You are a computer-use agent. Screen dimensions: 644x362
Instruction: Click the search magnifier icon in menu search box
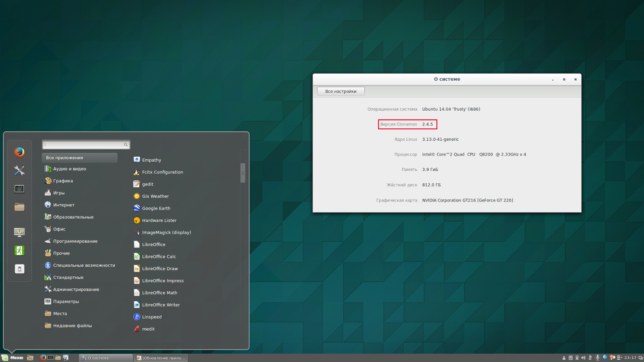(x=126, y=144)
